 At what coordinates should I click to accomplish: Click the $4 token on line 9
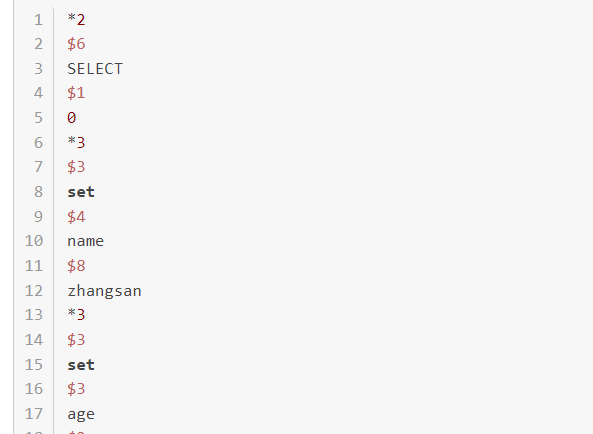(76, 217)
